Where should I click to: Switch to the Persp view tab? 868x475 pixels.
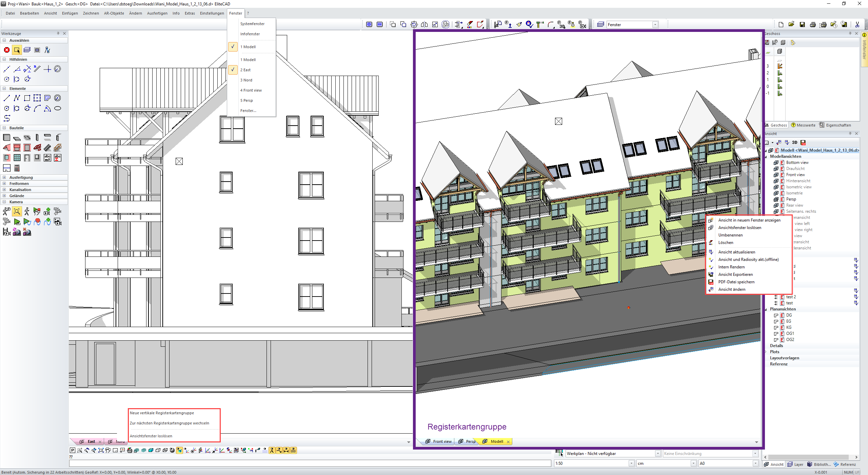(468, 441)
